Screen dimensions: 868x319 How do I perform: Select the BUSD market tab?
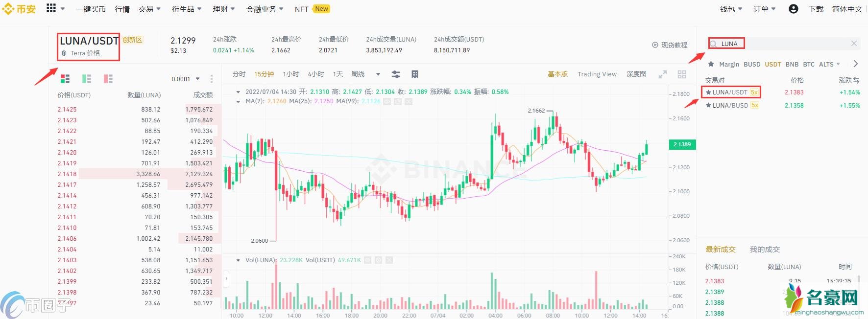[x=752, y=64]
